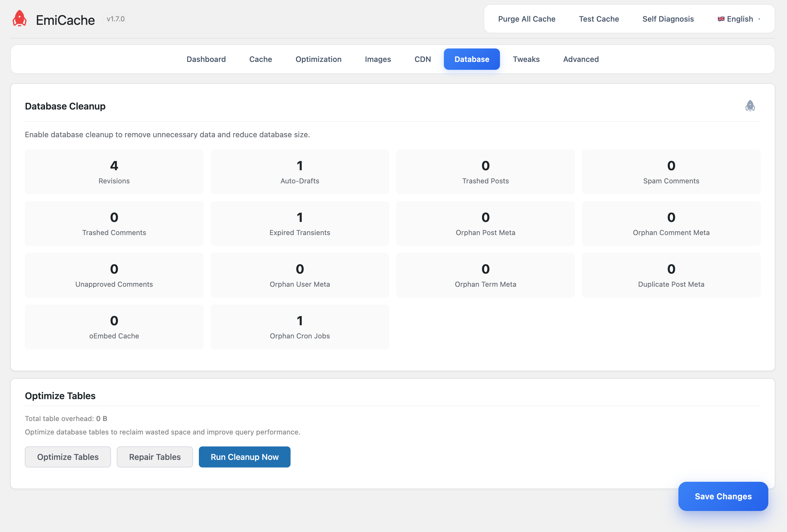This screenshot has width=787, height=532.
Task: Click the Orphan Cron Jobs card
Action: point(300,327)
